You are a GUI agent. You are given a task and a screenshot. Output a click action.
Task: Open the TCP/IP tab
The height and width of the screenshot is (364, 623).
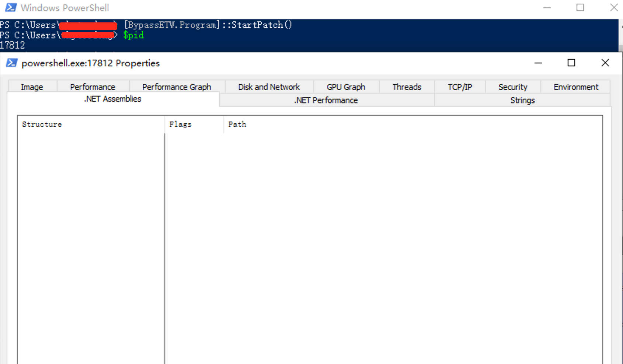[x=460, y=87]
